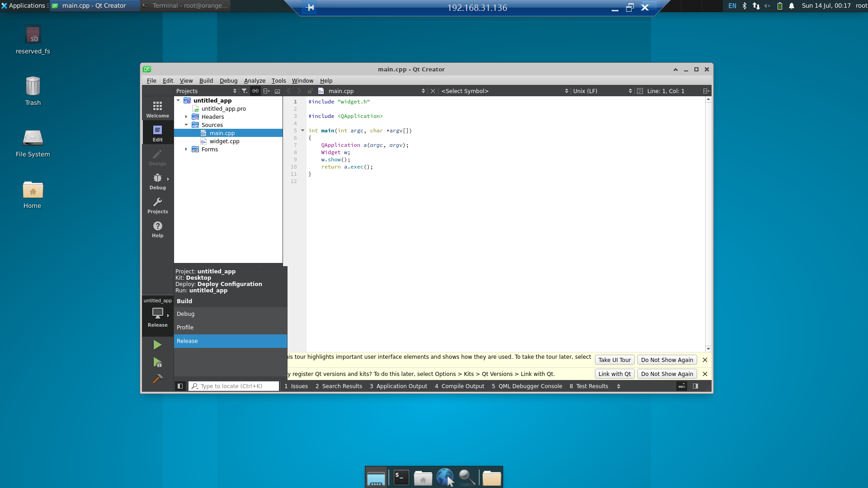Toggle synchronize with editor link icon
Screen dimensions: 868x488
point(255,91)
